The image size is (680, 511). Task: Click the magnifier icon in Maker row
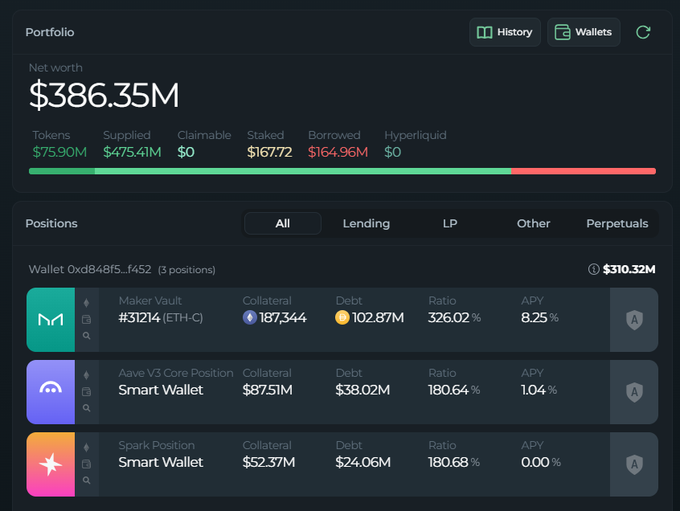(x=86, y=336)
